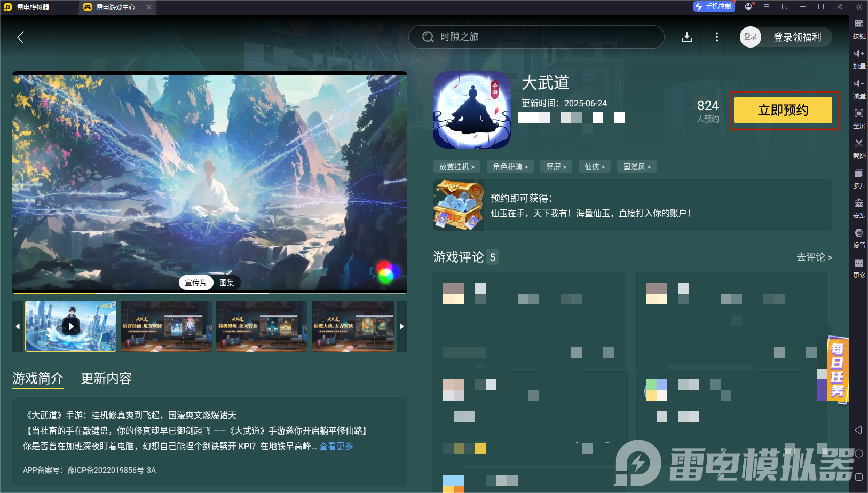Open the 后宫佳丽 screenshot thumbnail
868x493 pixels.
[x=166, y=326]
